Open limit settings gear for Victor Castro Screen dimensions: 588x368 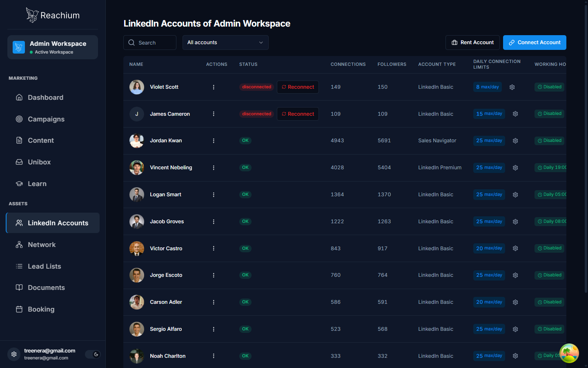pos(515,248)
